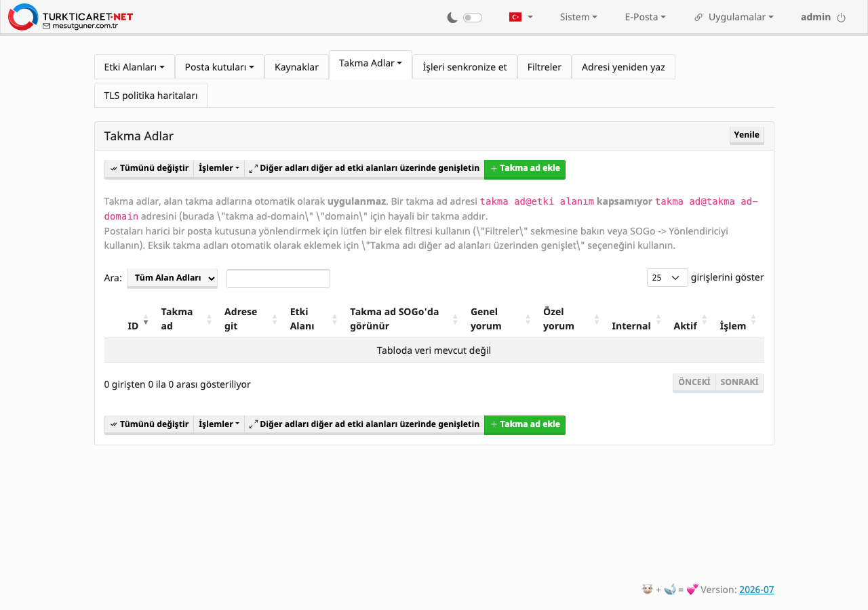Image resolution: width=868 pixels, height=610 pixels.
Task: Open the Tüm Alan Adları search filter
Action: click(172, 278)
